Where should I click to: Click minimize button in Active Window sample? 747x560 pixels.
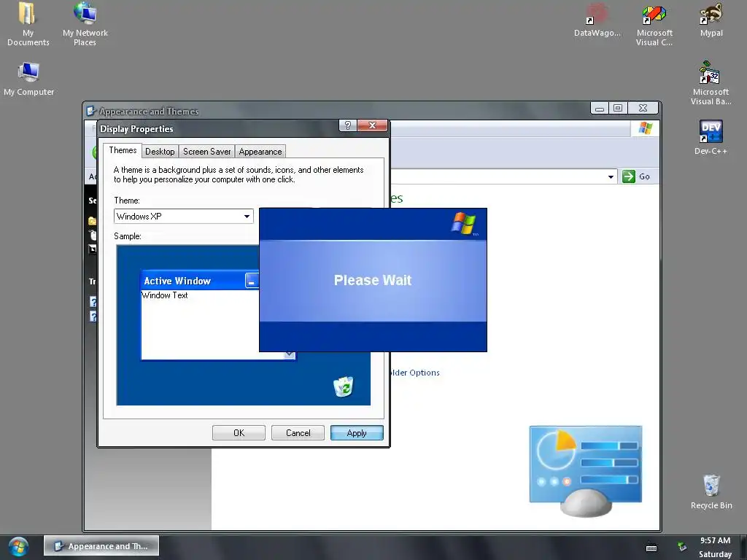pos(252,281)
